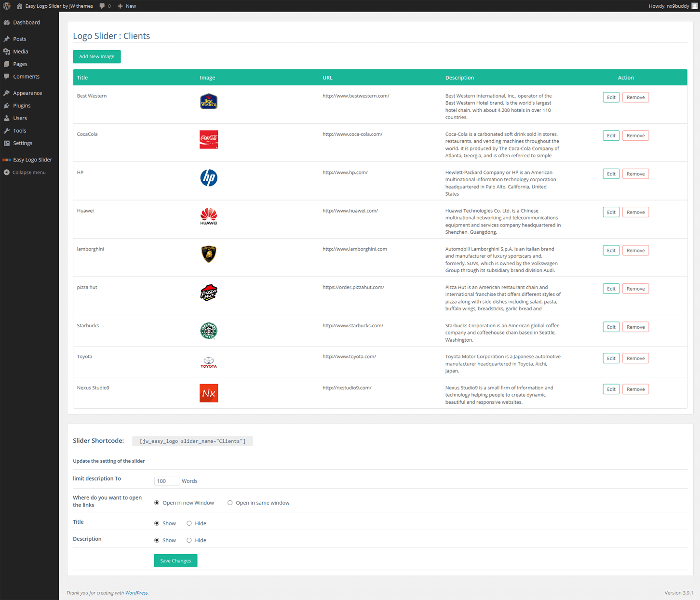Remove the CocaCola row
This screenshot has height=600, width=700.
(x=635, y=135)
